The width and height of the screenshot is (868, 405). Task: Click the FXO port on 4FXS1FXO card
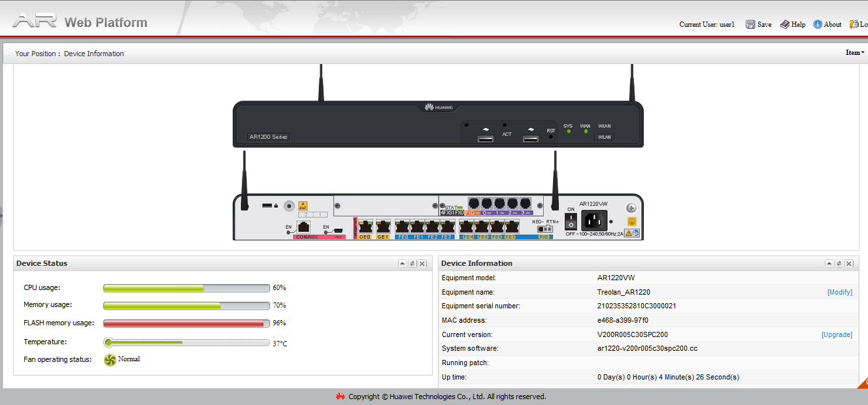(x=474, y=203)
